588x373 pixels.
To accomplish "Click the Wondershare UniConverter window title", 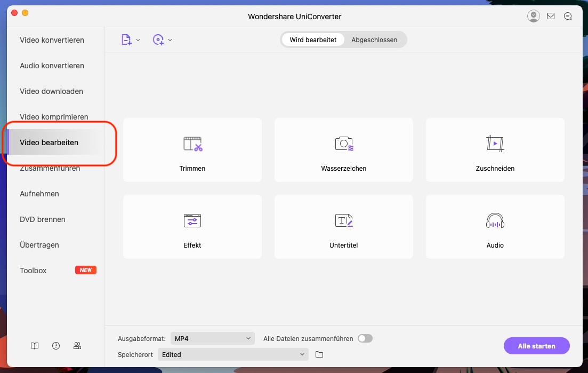I will pos(295,17).
